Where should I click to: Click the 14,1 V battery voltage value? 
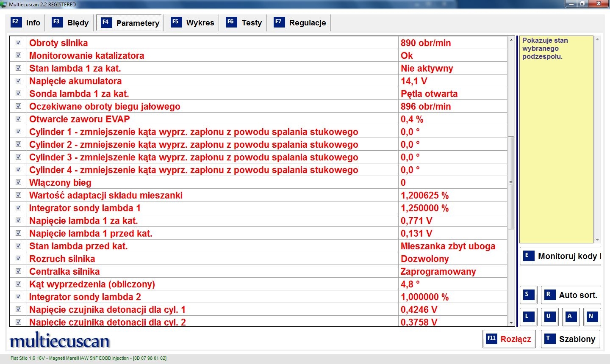(x=414, y=81)
